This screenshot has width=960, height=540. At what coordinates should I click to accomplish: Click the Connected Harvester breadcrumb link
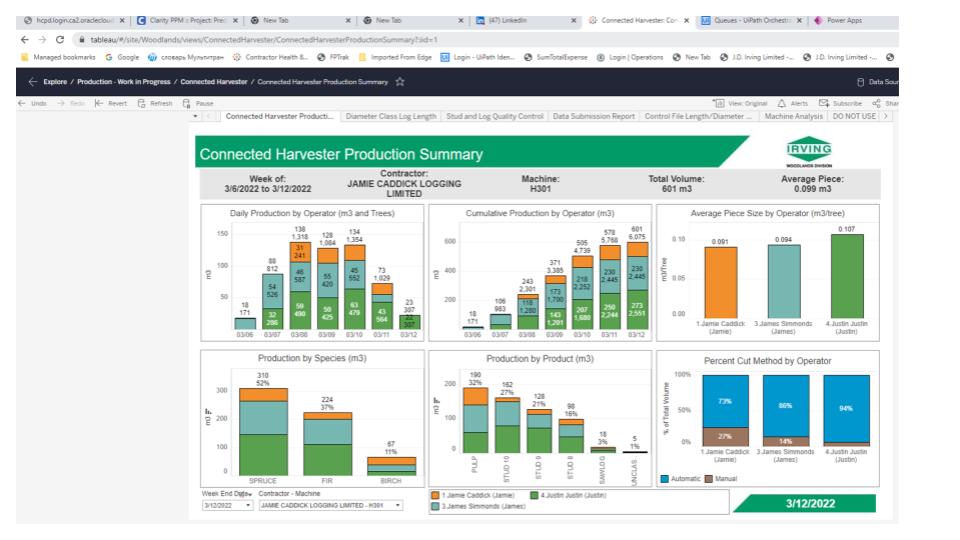coord(214,81)
